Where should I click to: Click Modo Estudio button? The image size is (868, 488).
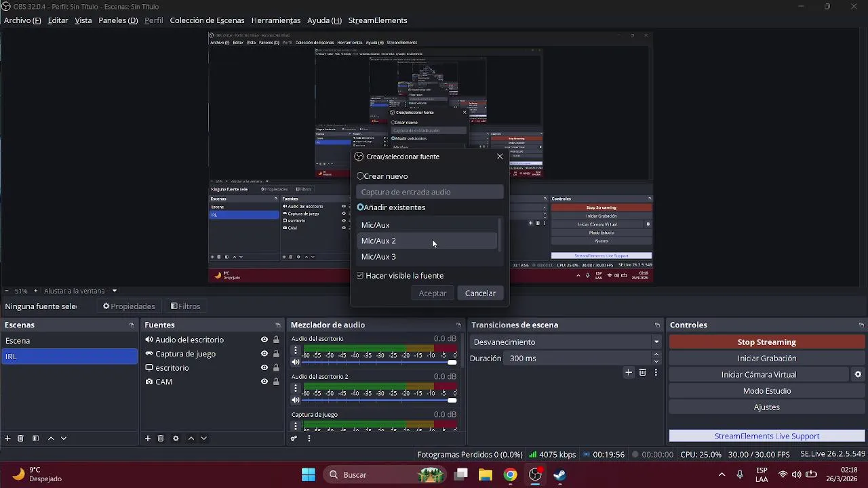tap(766, 391)
